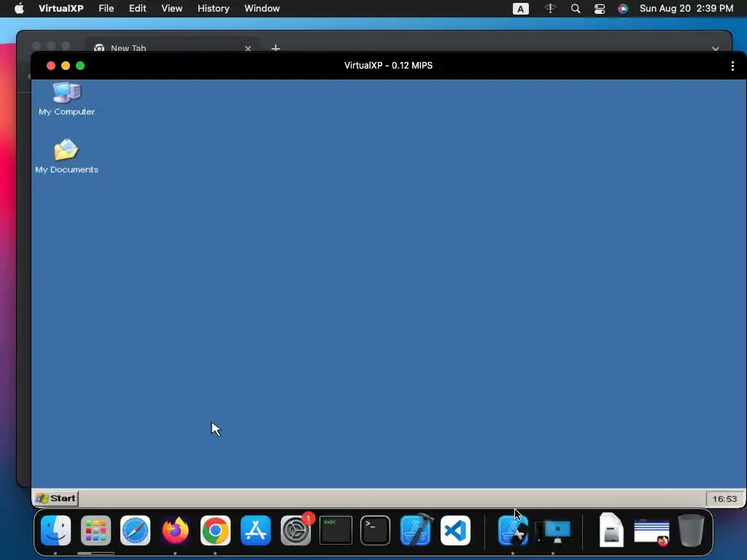Image resolution: width=747 pixels, height=560 pixels.
Task: Launch Xcode from the Dock
Action: pos(416,530)
